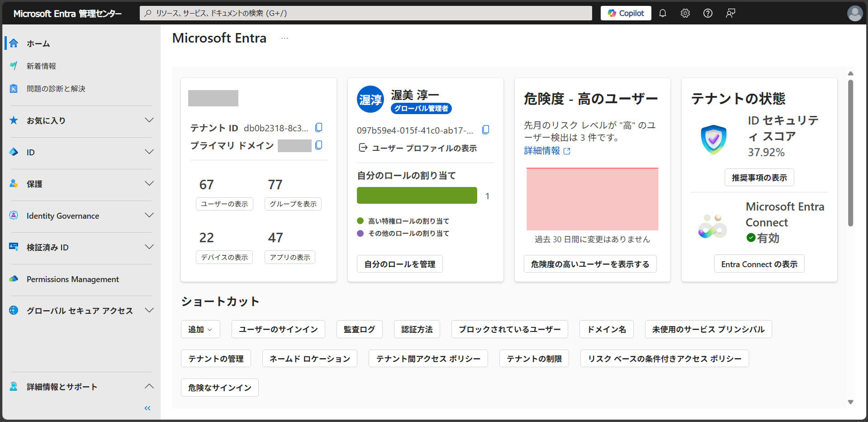The height and width of the screenshot is (422, 868).
Task: Click the Copilot button
Action: point(626,13)
